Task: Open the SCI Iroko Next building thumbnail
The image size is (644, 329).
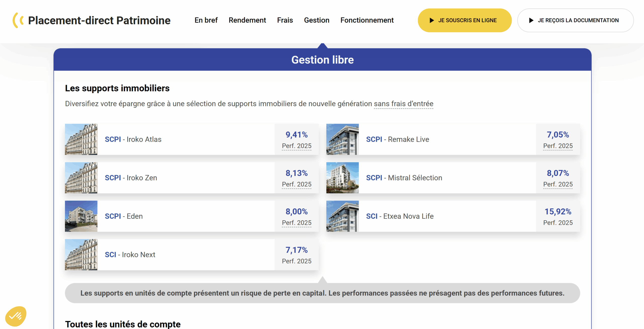Action: tap(81, 255)
